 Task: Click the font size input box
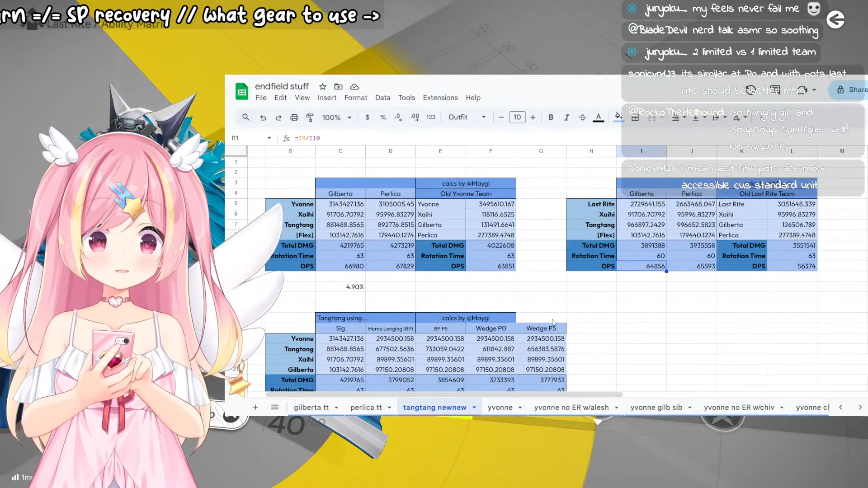(517, 117)
